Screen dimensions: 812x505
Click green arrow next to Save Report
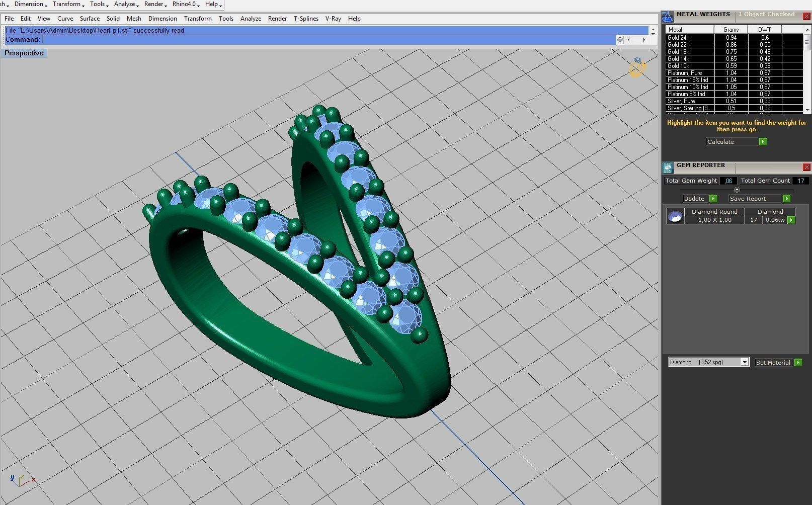(x=787, y=199)
